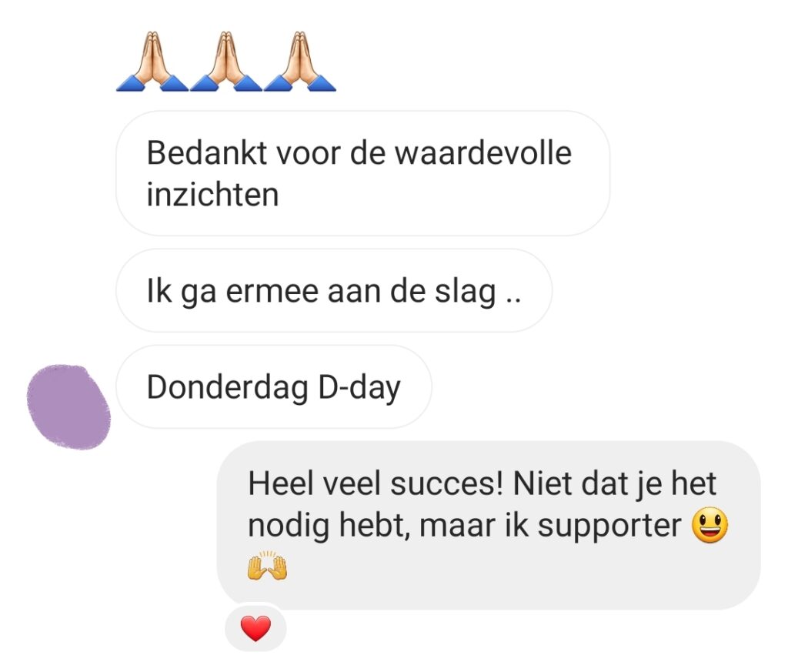Click the word 'succes!' in the reply
This screenshot has height=672, width=788.
pos(447,483)
